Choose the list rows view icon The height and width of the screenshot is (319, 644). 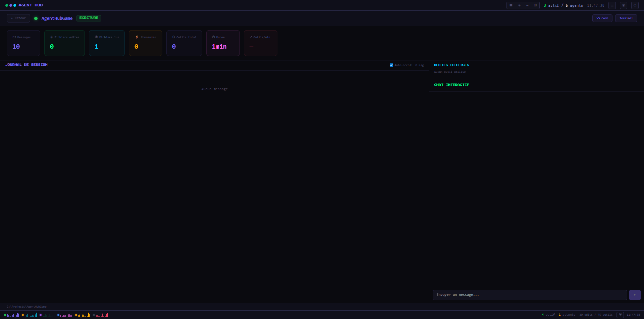527,5
